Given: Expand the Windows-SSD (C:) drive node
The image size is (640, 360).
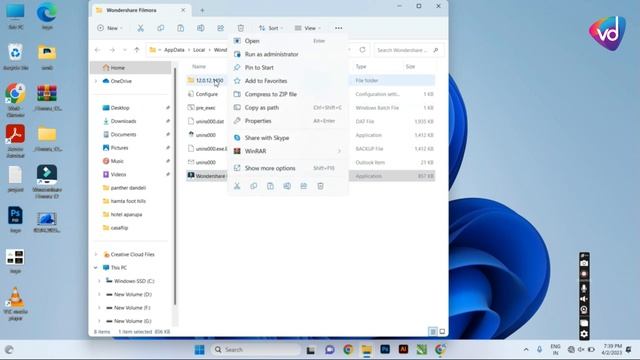Looking at the screenshot, I should click(x=99, y=281).
